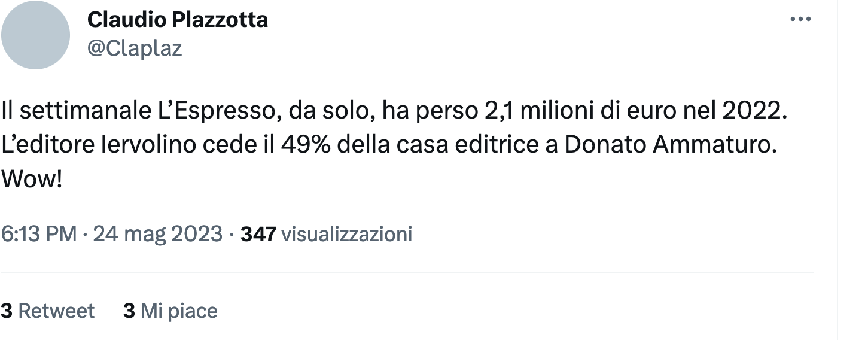Click Claudio Plazzotta's profile avatar
This screenshot has width=868, height=340.
[36, 35]
